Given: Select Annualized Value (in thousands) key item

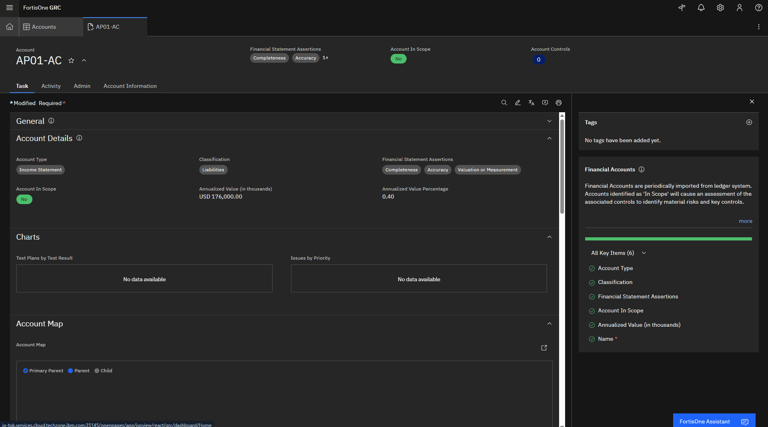Looking at the screenshot, I should click(634, 325).
